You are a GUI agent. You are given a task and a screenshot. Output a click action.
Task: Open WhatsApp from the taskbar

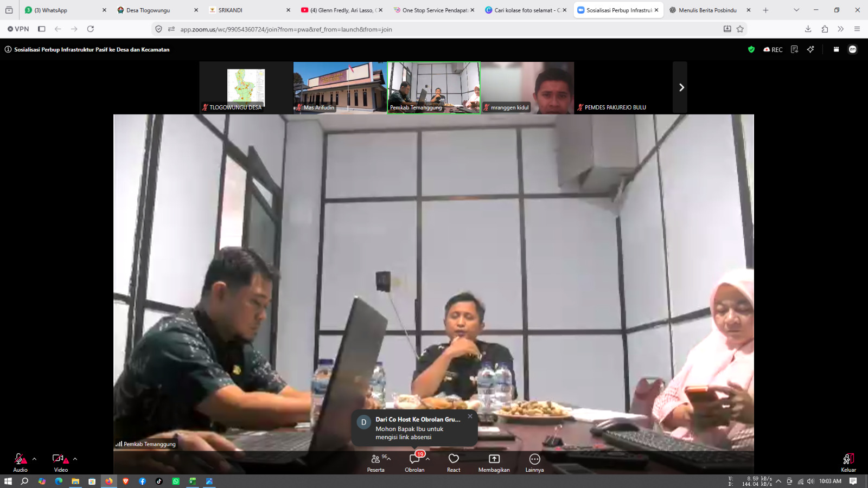176,481
